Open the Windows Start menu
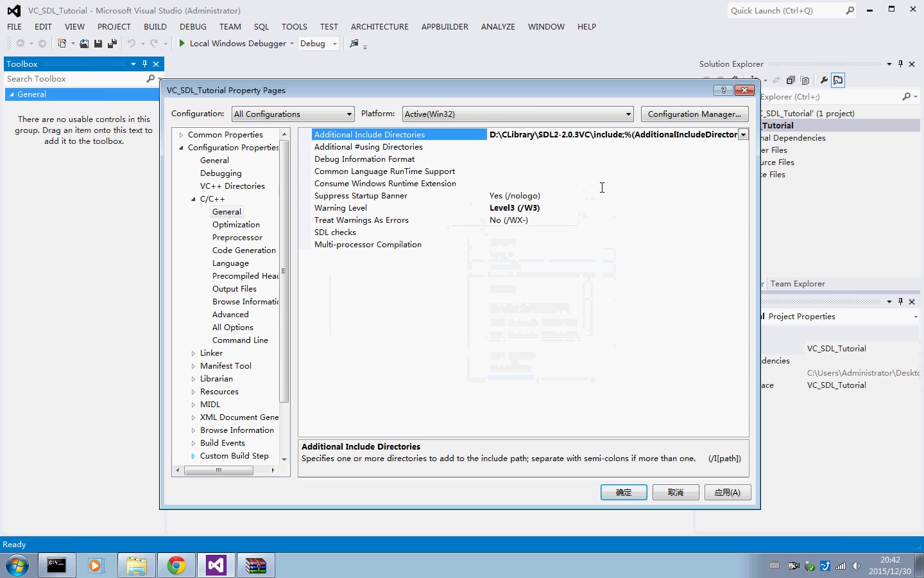Image resolution: width=924 pixels, height=578 pixels. pyautogui.click(x=17, y=566)
